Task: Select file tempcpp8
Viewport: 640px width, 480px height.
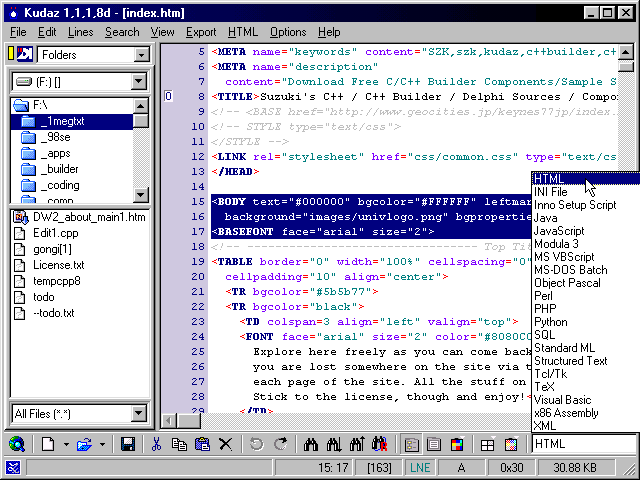Action: click(x=57, y=281)
